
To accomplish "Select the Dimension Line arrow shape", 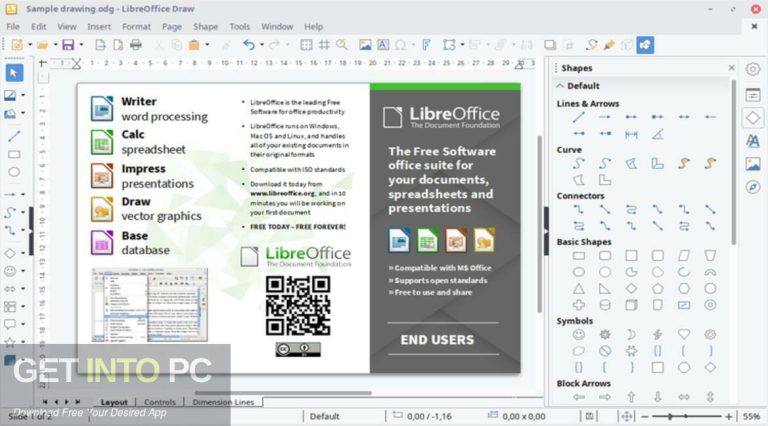I will pos(631,134).
